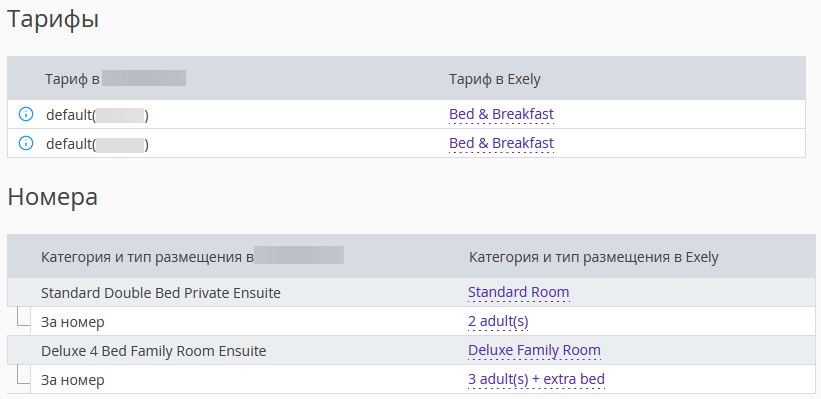Click За номер under Standard Double Bed
Viewport: 821px width, 399px height.
[x=72, y=322]
